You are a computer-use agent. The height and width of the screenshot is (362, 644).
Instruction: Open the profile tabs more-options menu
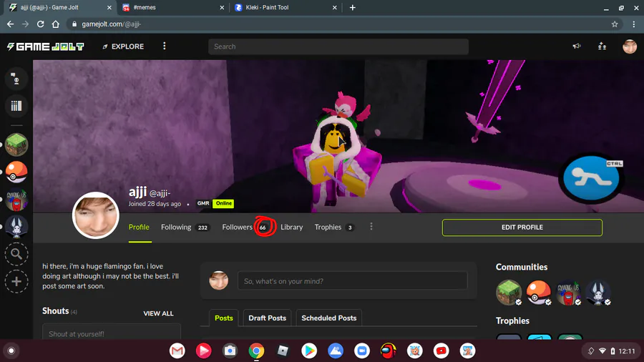tap(371, 227)
